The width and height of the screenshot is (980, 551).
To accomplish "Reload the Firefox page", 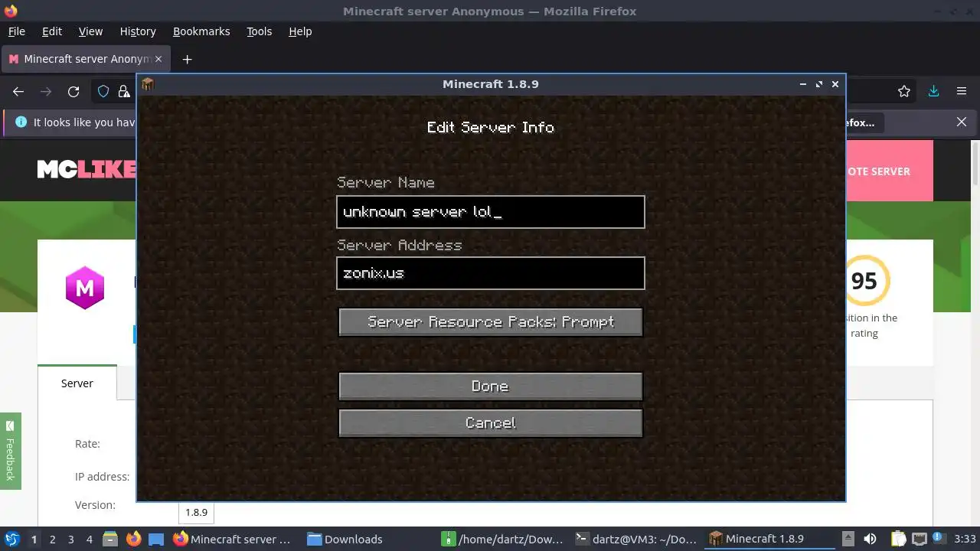I will 73,92.
